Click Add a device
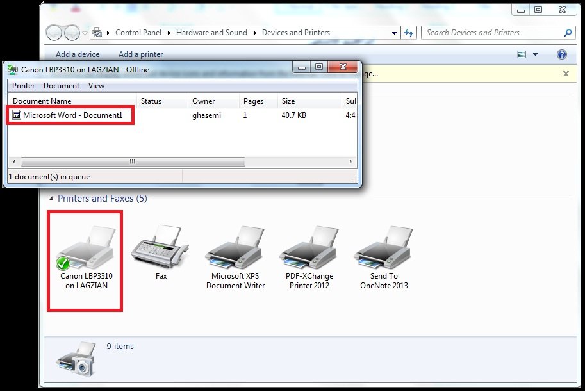 pyautogui.click(x=78, y=54)
